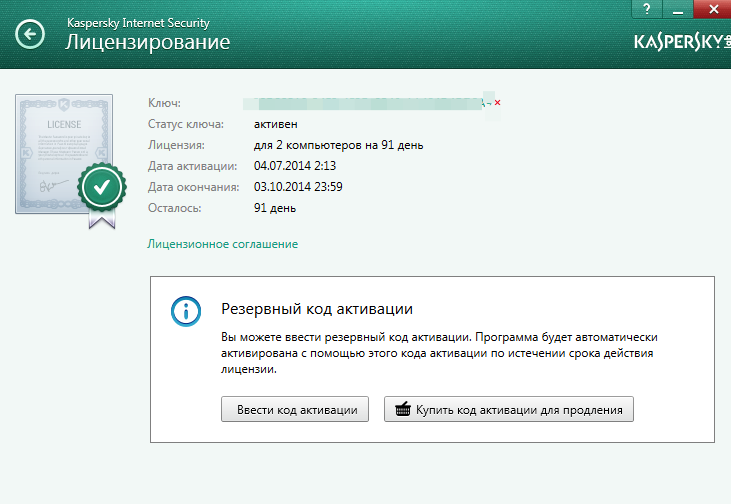Open help with the question mark
The image size is (731, 504).
point(647,9)
